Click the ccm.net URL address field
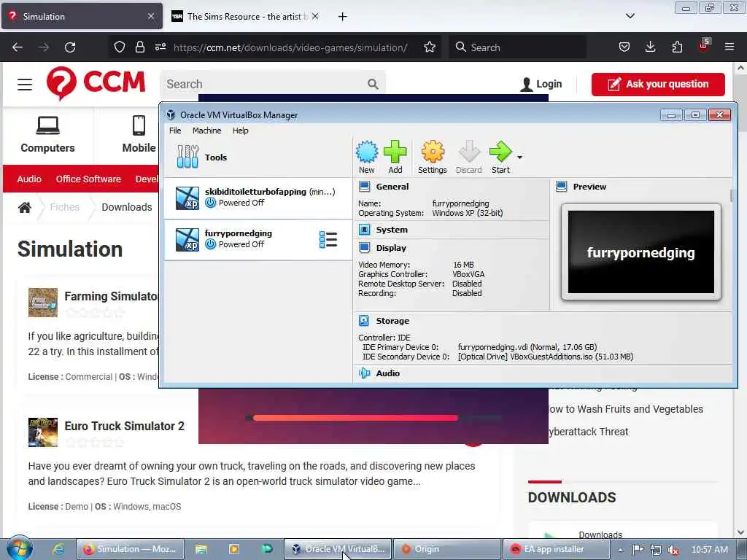The image size is (747, 560). (x=290, y=47)
